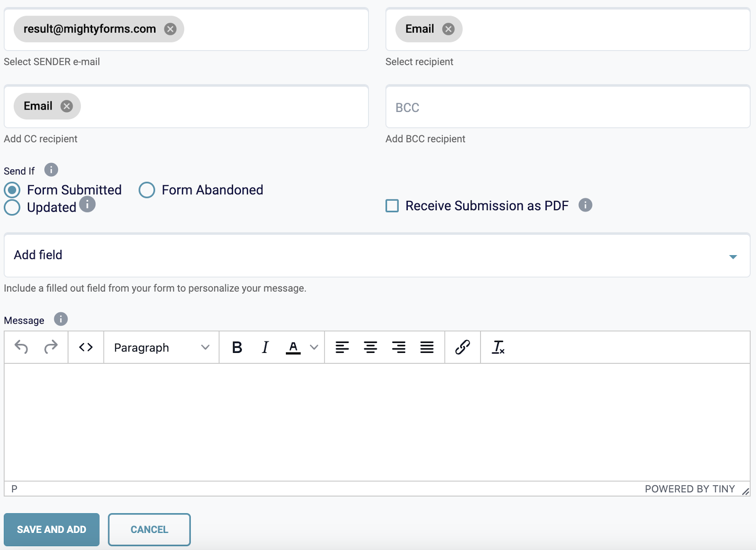Click the 'Add BCC recipient' hint text
Image resolution: width=756 pixels, height=550 pixels.
pos(425,139)
